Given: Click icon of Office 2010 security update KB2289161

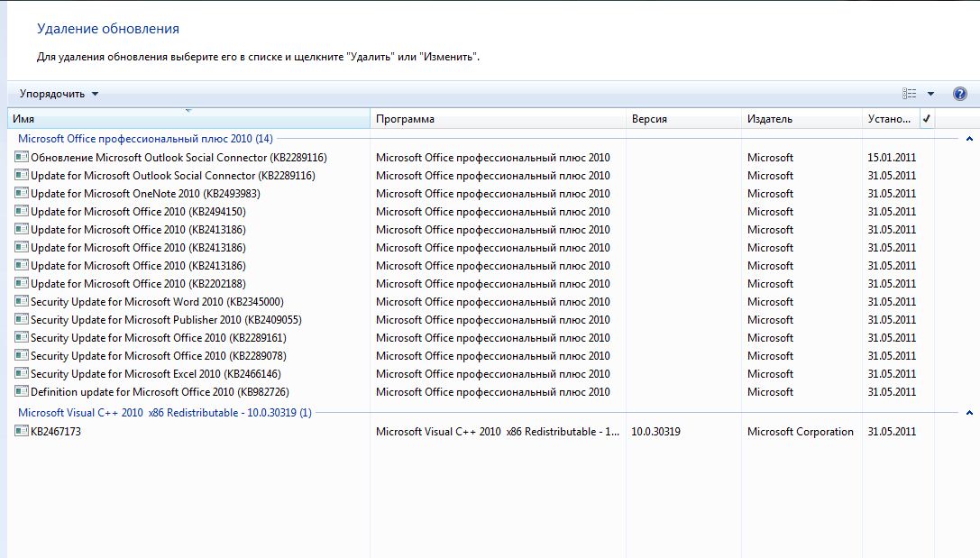Looking at the screenshot, I should pos(22,338).
